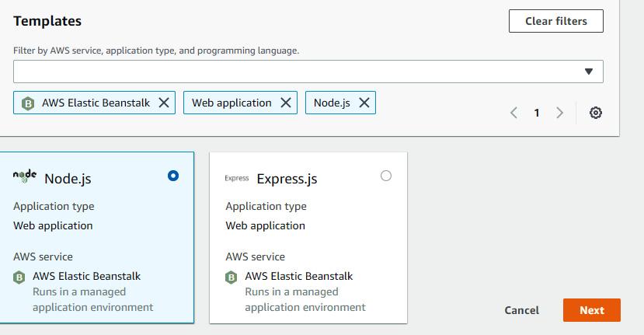Click the Node.js logo icon
The height and width of the screenshot is (335, 644).
[25, 176]
